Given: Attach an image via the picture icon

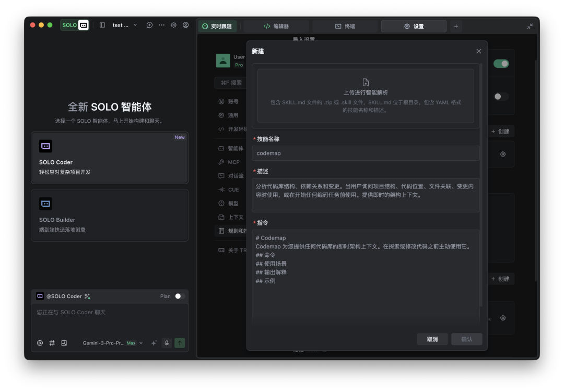Looking at the screenshot, I should click(64, 343).
